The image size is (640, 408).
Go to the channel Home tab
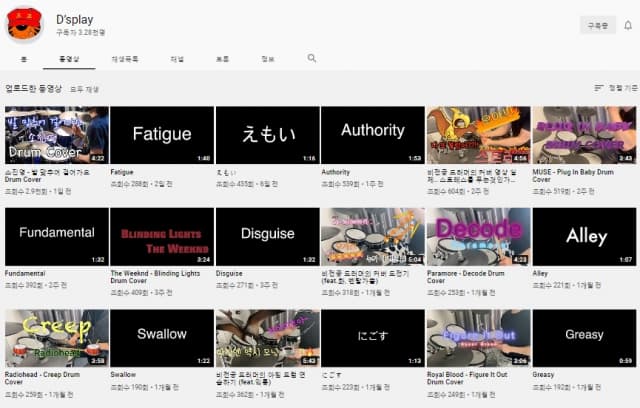24,59
